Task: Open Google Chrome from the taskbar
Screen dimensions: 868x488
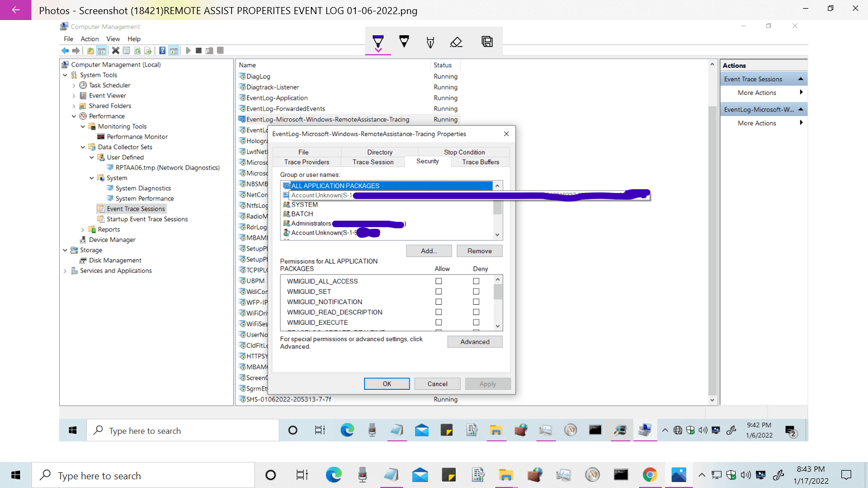Action: (650, 475)
